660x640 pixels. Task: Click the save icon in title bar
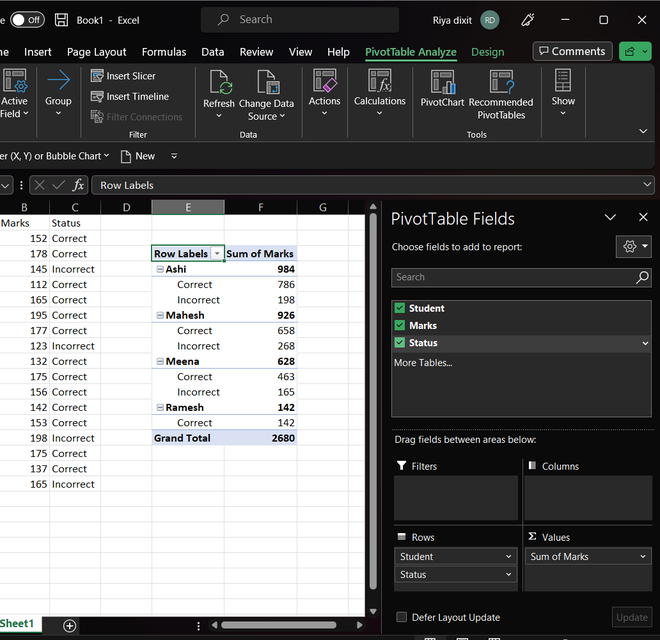pyautogui.click(x=62, y=20)
